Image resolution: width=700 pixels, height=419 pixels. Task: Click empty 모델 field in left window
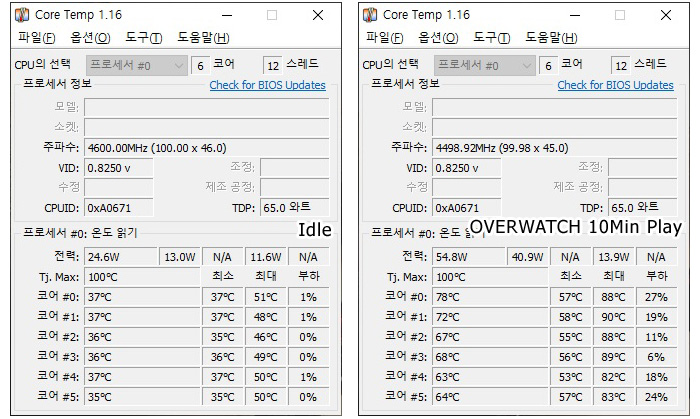(x=207, y=108)
